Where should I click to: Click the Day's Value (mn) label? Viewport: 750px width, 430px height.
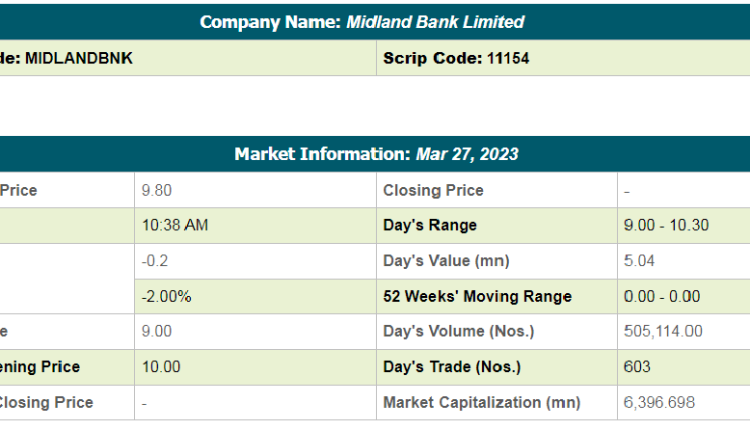446,261
